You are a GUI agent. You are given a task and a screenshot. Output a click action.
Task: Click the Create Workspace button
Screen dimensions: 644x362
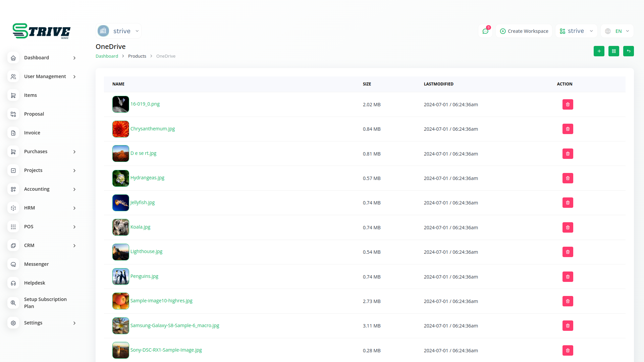[524, 31]
